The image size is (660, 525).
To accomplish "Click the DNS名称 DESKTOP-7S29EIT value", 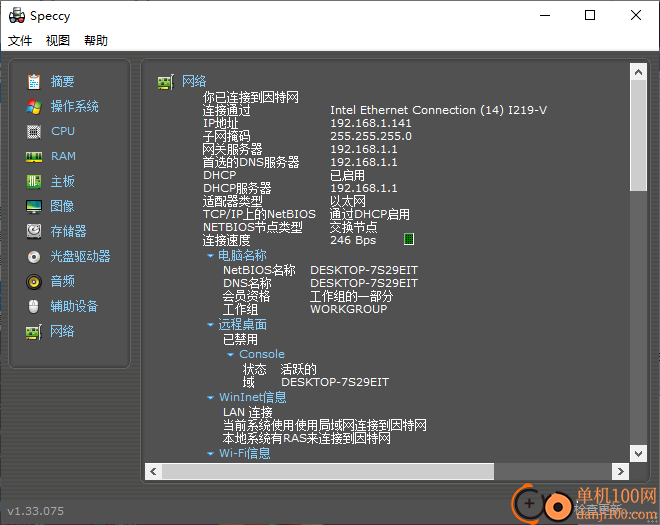I will [x=364, y=283].
